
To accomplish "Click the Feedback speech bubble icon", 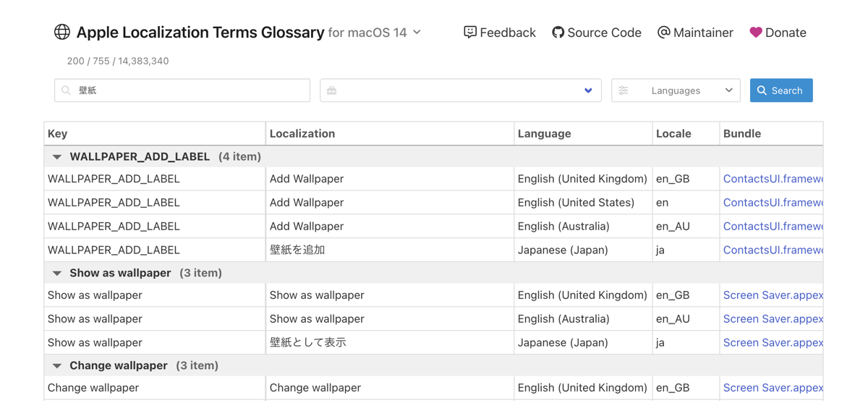I will [470, 32].
